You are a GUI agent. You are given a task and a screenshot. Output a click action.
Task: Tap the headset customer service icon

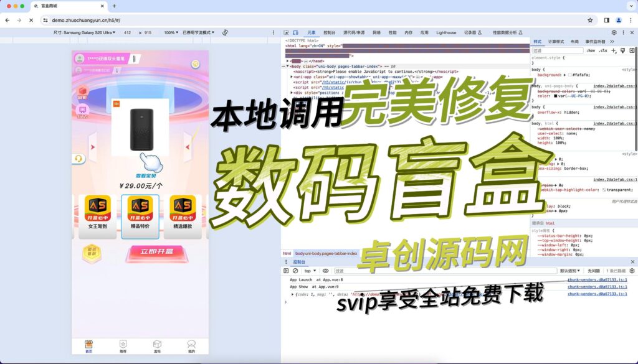tap(79, 159)
